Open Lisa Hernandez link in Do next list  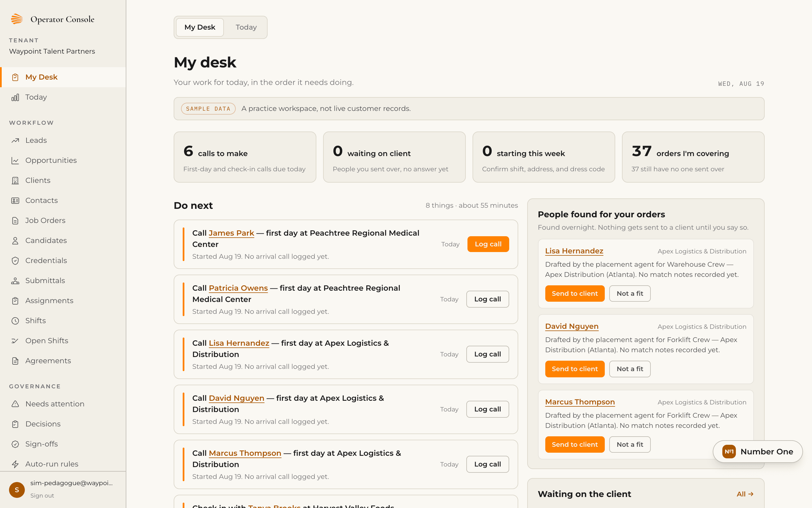[x=239, y=343]
